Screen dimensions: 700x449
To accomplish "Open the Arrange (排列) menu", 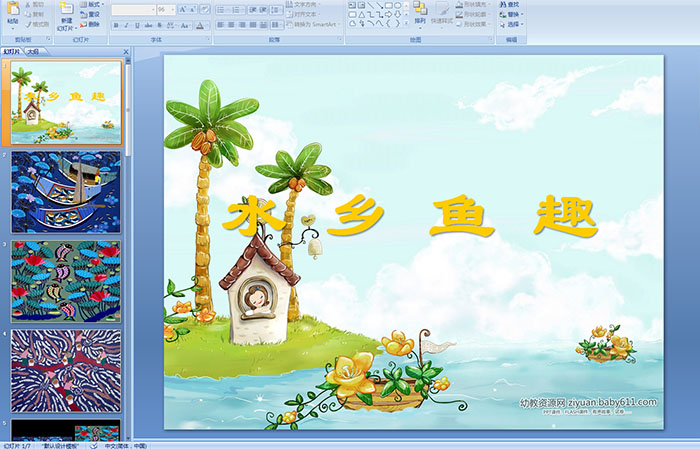I will point(420,13).
